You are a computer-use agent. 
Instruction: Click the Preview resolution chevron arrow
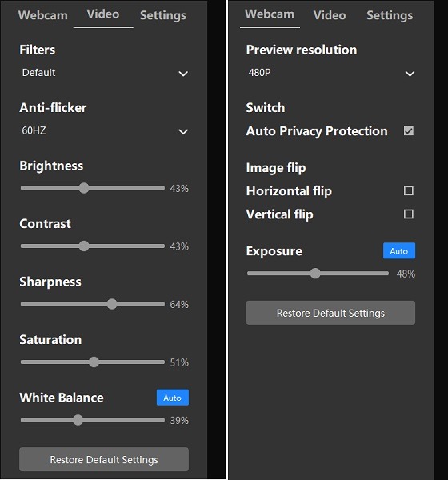click(410, 74)
